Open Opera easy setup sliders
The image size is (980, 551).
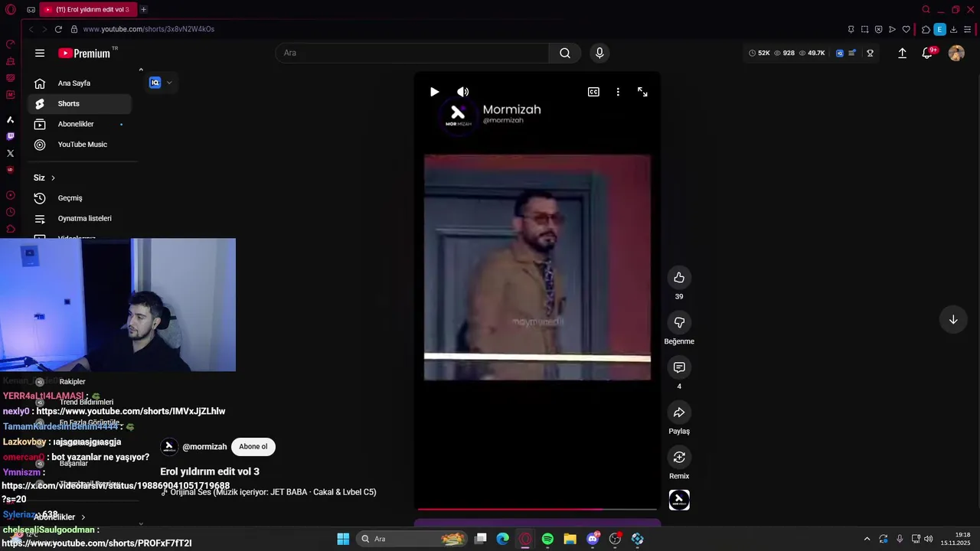point(968,29)
